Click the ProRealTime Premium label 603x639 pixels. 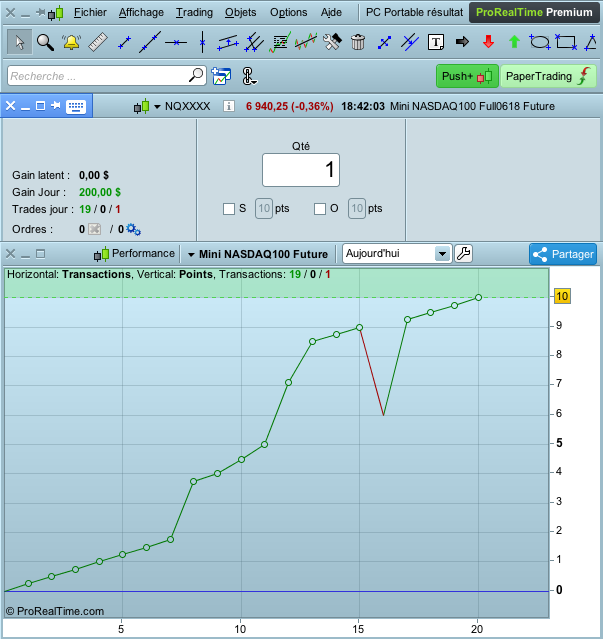point(534,13)
